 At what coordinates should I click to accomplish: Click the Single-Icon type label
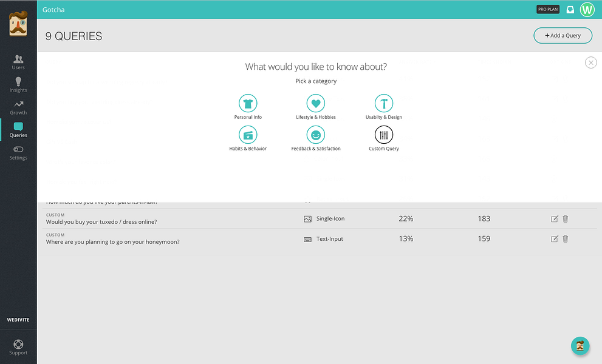coord(330,218)
